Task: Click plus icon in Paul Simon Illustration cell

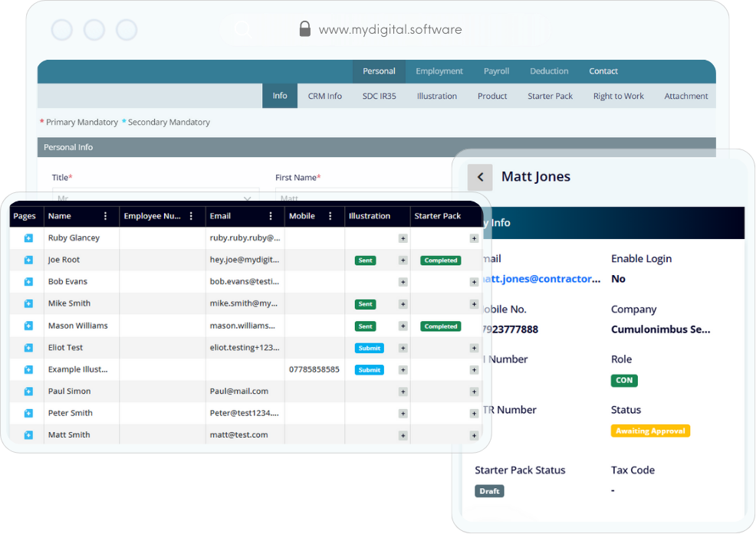Action: [403, 392]
